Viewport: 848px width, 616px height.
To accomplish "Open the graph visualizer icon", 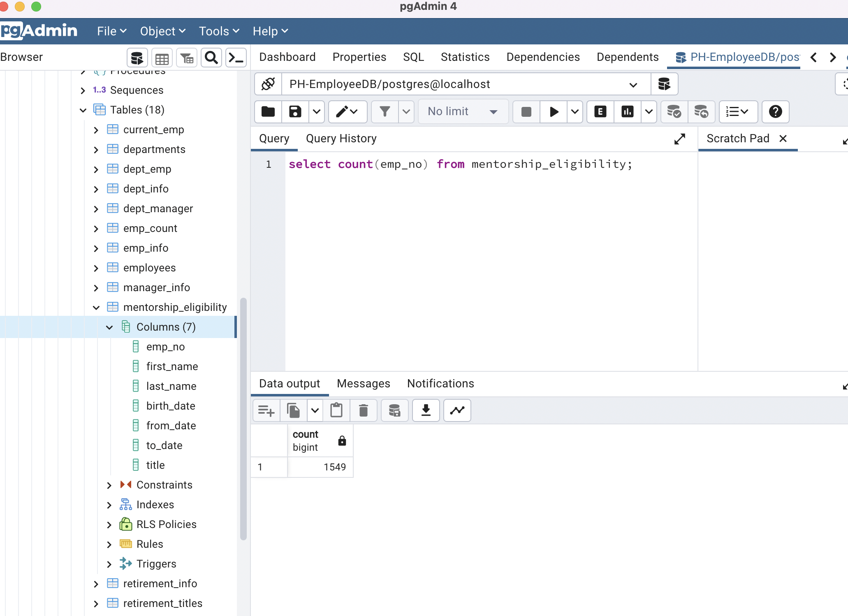I will coord(456,410).
